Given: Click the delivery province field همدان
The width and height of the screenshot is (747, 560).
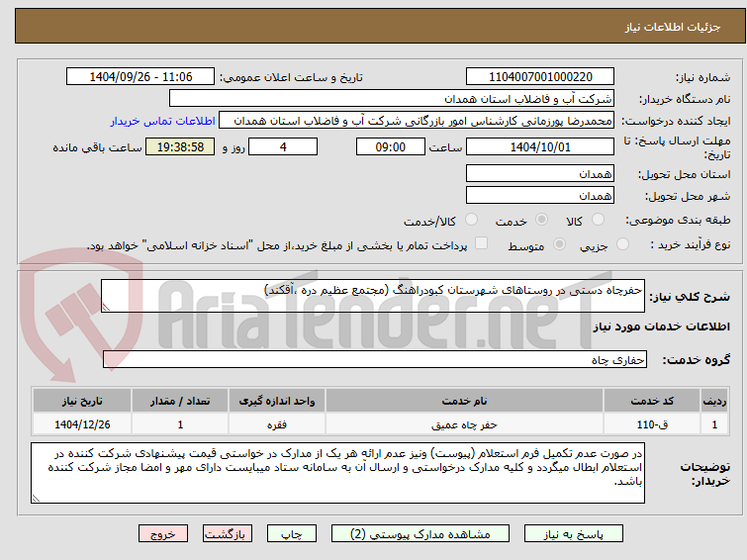Looking at the screenshot, I should [540, 173].
